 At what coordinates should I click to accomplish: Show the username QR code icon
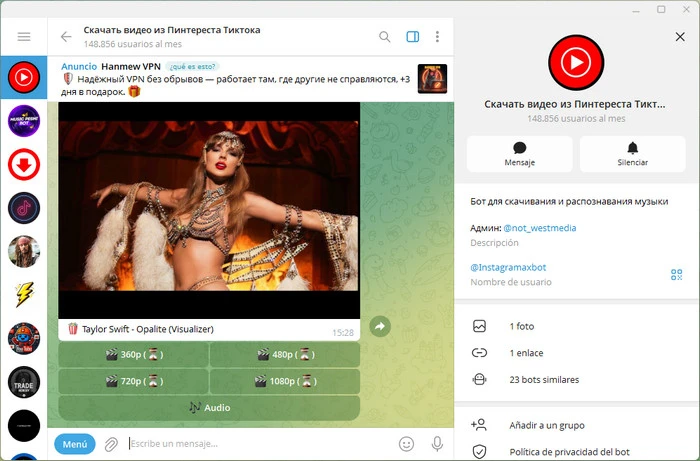tap(676, 274)
